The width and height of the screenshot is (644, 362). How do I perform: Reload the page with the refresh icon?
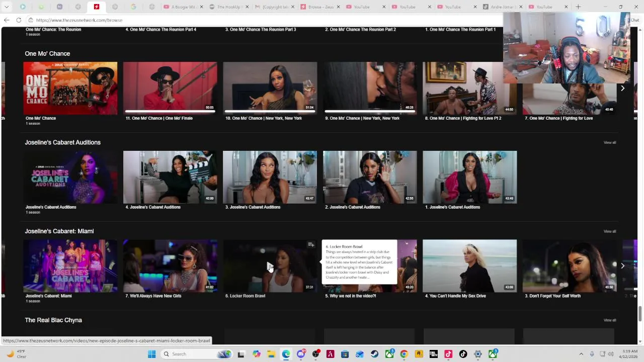[19, 20]
